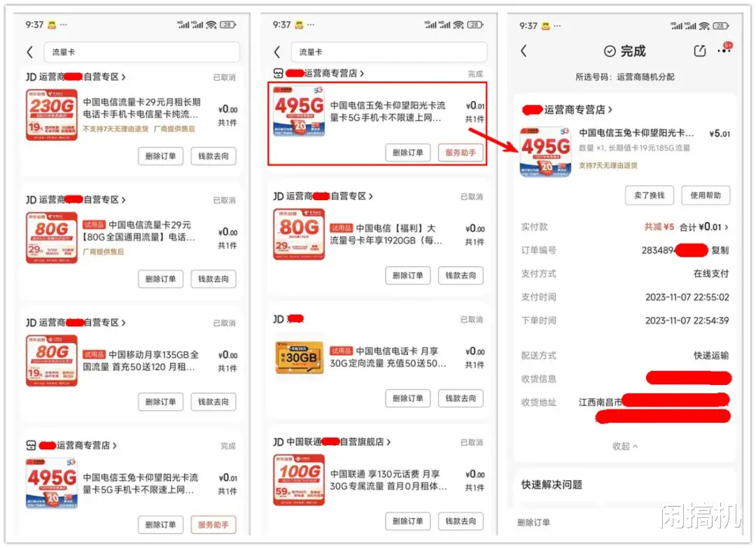Image resolution: width=756 pixels, height=548 pixels.
Task: Open the store header above the 230G order
Action: point(76,77)
